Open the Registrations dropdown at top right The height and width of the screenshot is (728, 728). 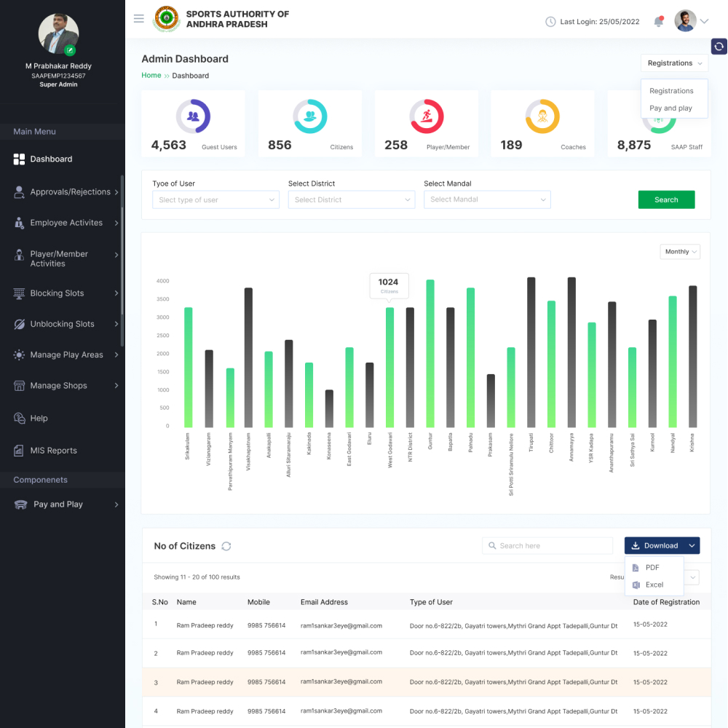point(675,63)
